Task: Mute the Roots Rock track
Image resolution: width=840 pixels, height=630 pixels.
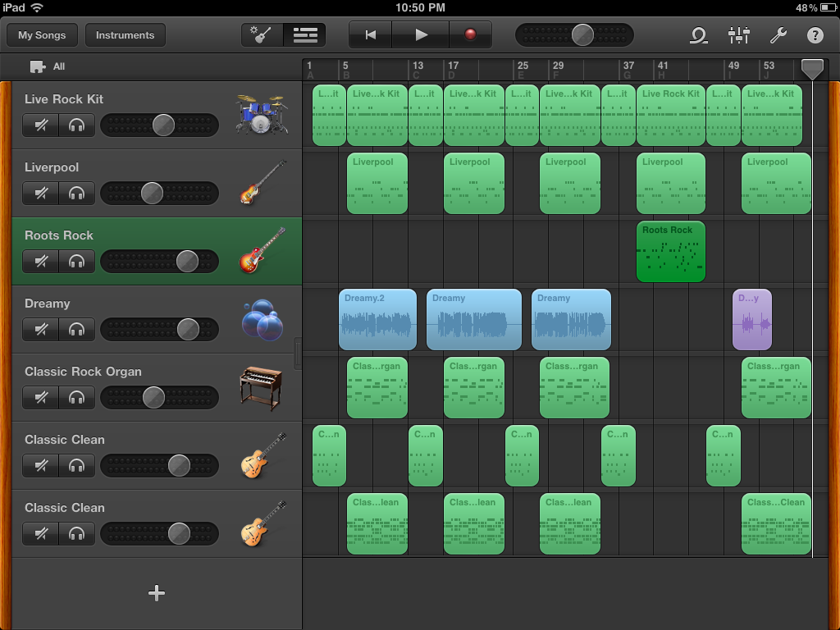Action: point(41,262)
